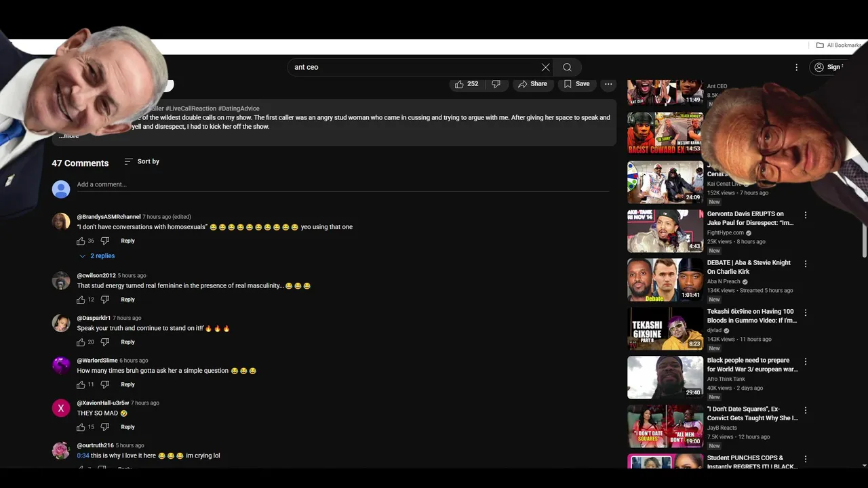
Task: Open the video's more actions ellipsis
Action: pos(608,84)
